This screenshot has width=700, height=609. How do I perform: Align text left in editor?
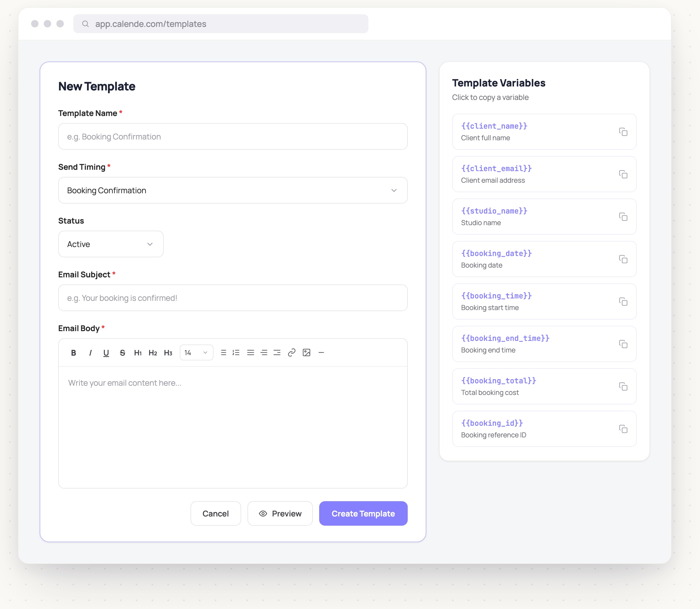pyautogui.click(x=250, y=353)
